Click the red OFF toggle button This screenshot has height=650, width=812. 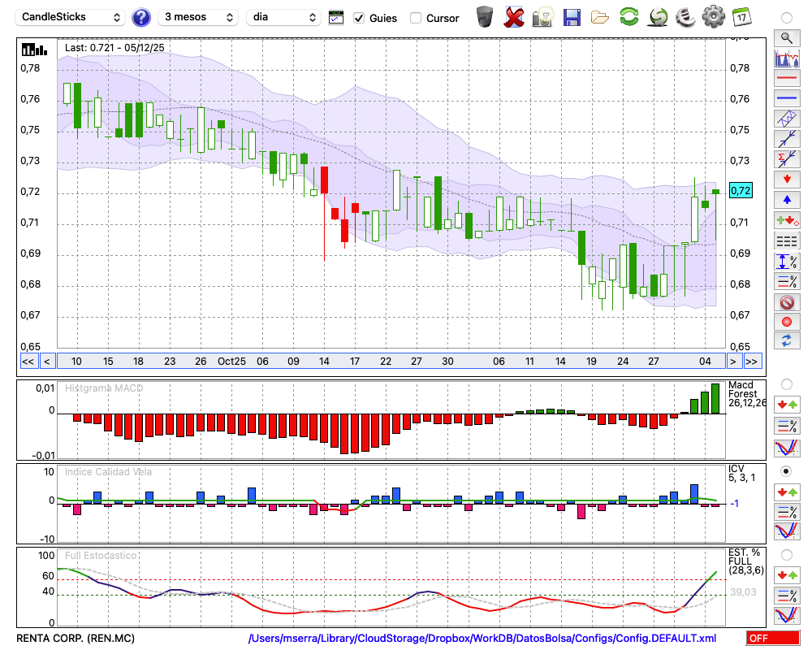click(x=773, y=638)
